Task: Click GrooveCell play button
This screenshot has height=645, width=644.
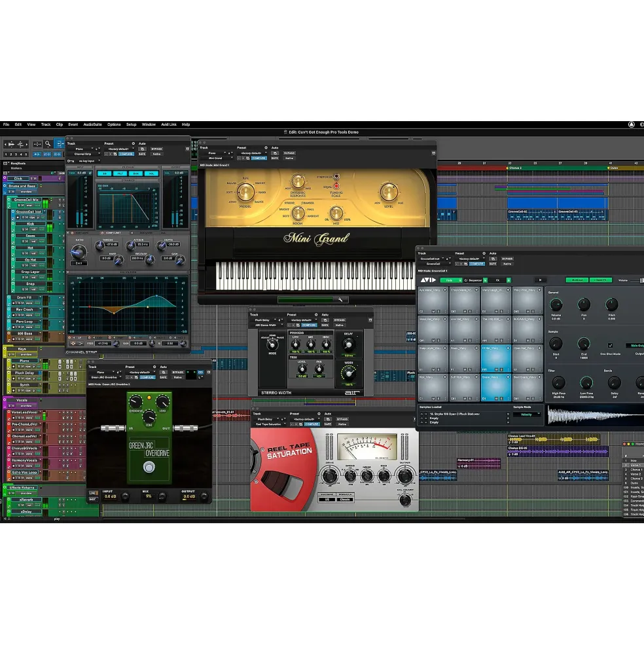Action: [540, 280]
